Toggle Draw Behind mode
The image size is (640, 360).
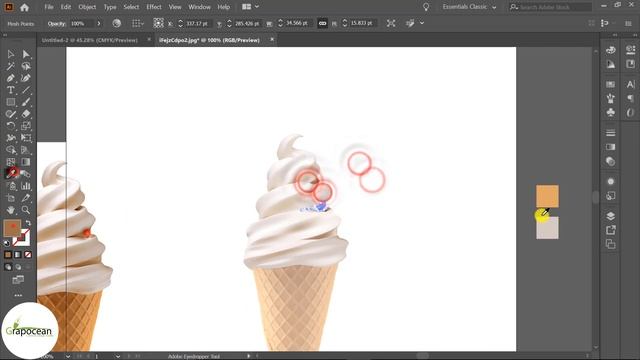click(18, 267)
